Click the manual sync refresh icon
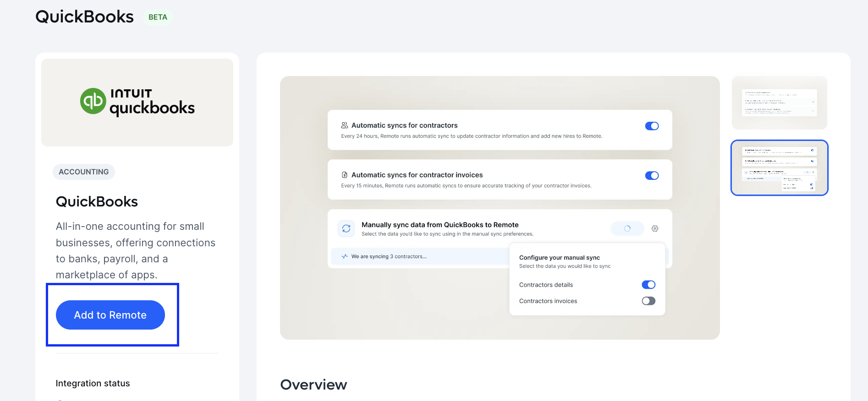This screenshot has width=868, height=401. [346, 228]
